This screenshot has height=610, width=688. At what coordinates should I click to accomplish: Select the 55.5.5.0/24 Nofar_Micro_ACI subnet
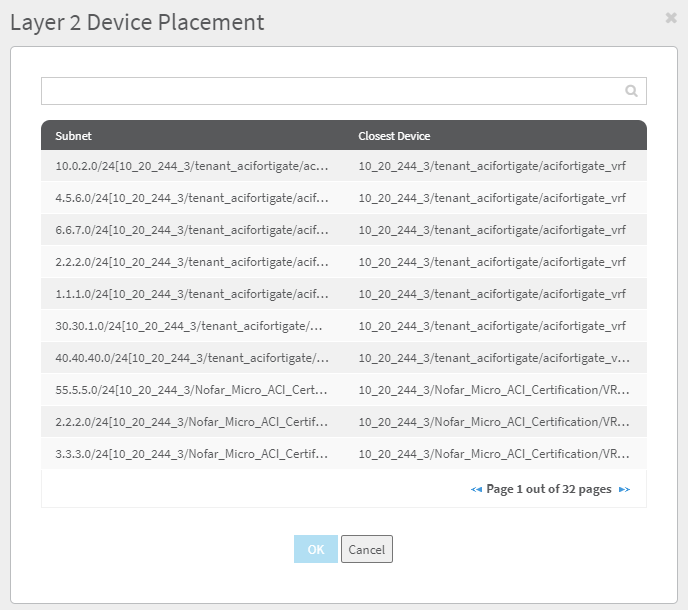pyautogui.click(x=191, y=390)
